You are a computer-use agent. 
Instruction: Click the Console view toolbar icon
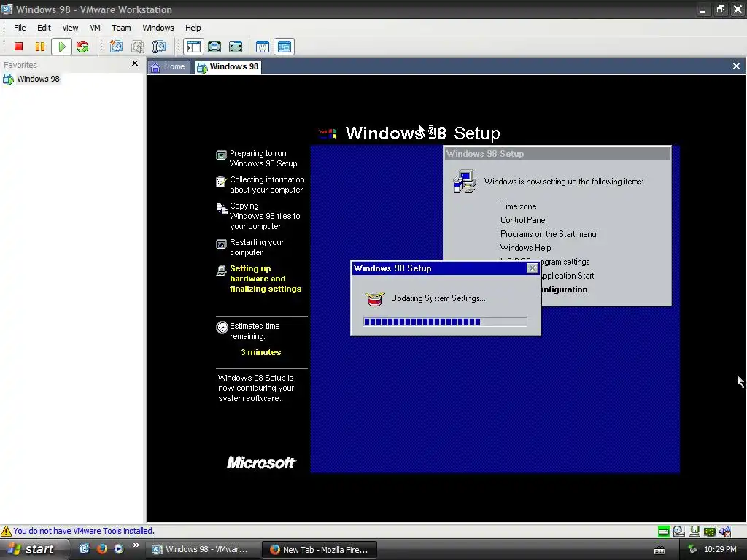click(x=285, y=46)
